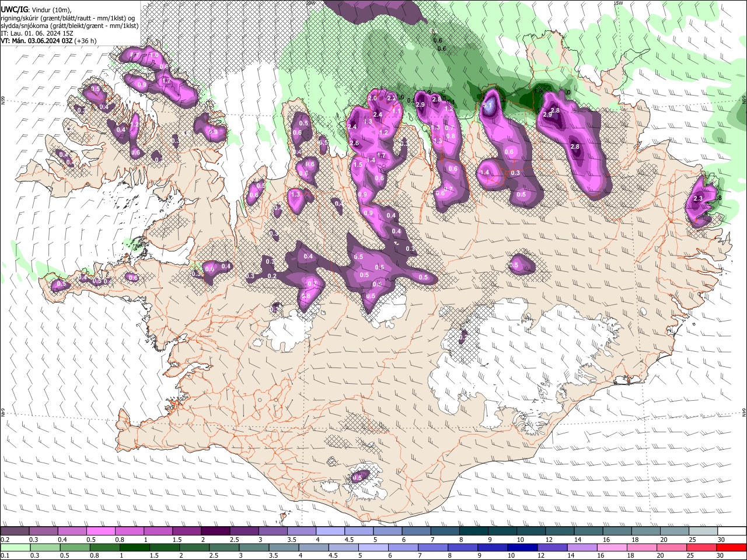Select the bright red swatch labeled 30 in lower legend
This screenshot has height=560, width=747.
click(x=731, y=547)
